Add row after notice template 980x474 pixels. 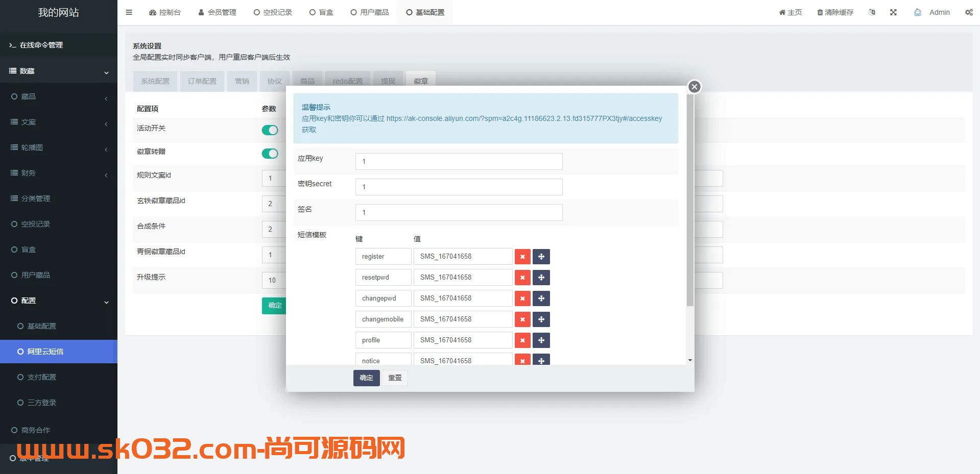(x=541, y=360)
